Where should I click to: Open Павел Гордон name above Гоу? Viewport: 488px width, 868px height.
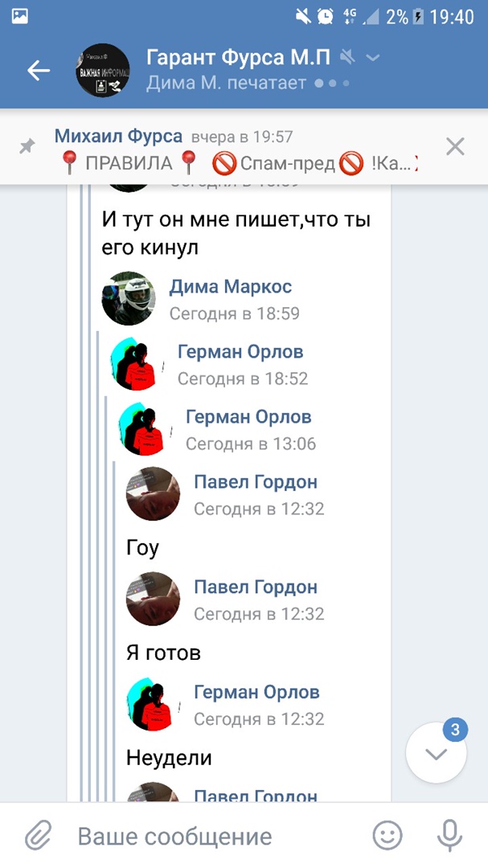pos(256,481)
